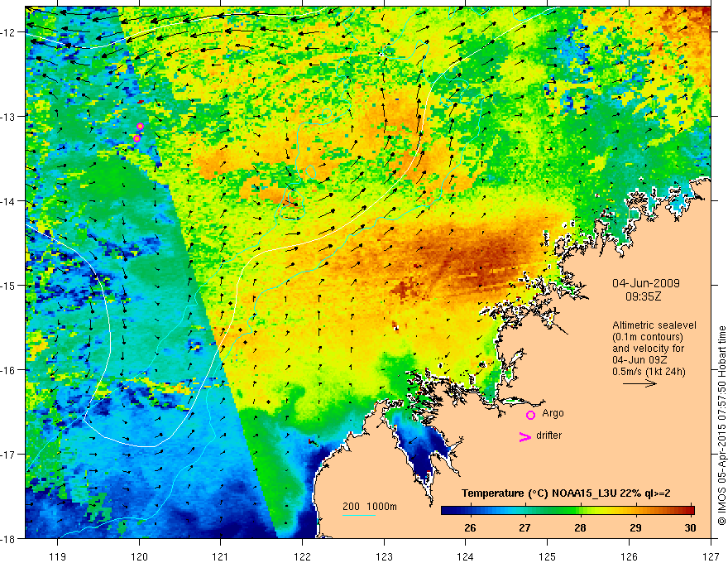Click the longitude axis label 124
The width and height of the screenshot is (728, 563).
pyautogui.click(x=466, y=556)
